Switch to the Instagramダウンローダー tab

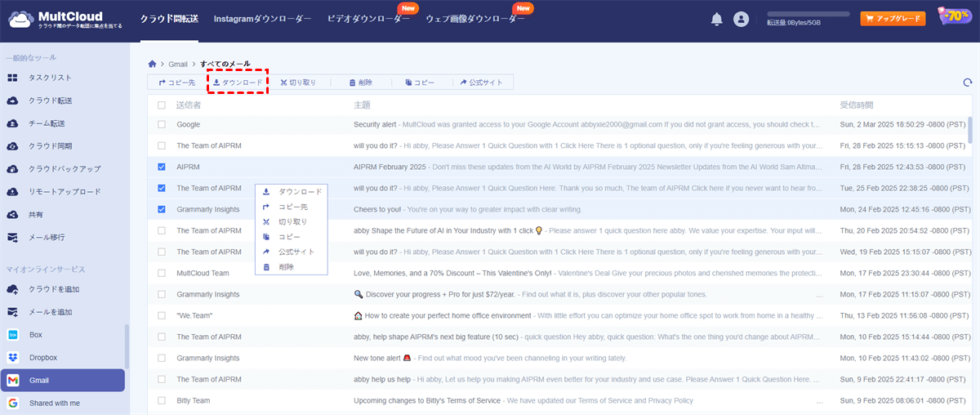[263, 19]
